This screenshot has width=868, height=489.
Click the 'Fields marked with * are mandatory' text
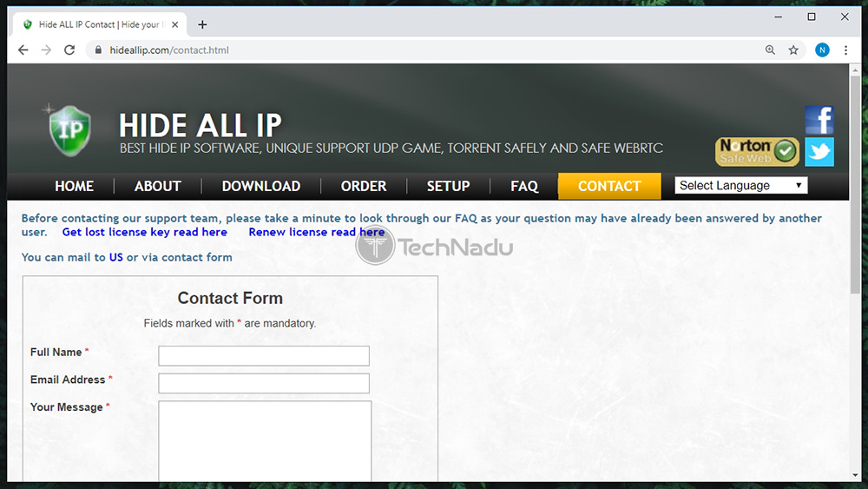(x=230, y=323)
